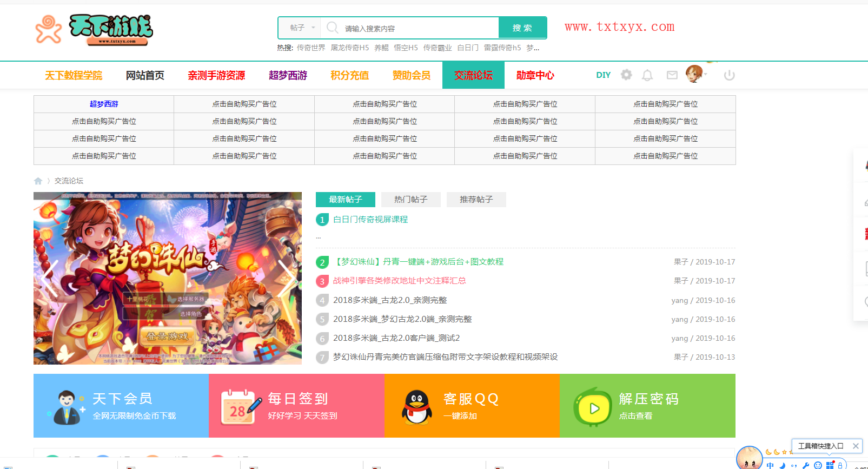Click the 客服QQ orange banner card
Screen dimensions: 868x469
472,406
